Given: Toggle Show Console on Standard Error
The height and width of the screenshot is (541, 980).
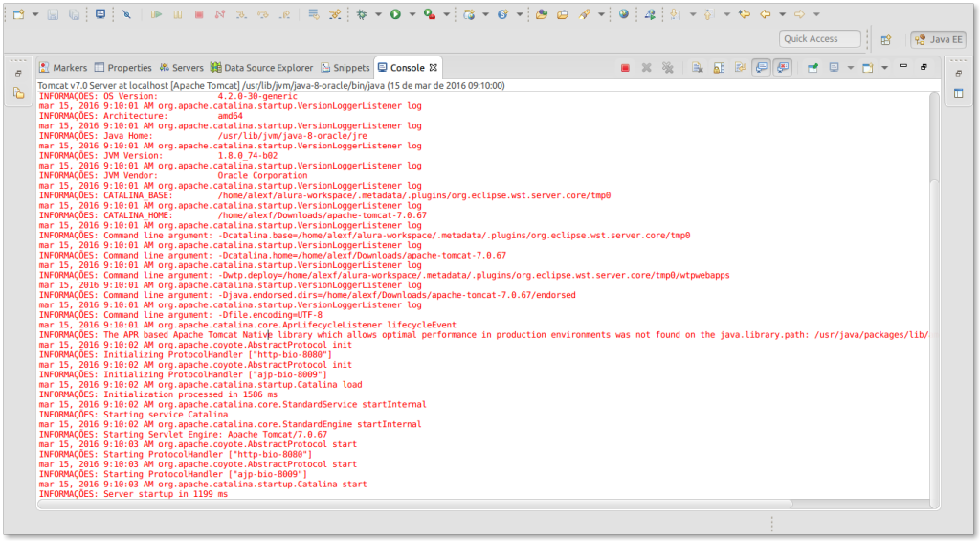Looking at the screenshot, I should [x=783, y=68].
